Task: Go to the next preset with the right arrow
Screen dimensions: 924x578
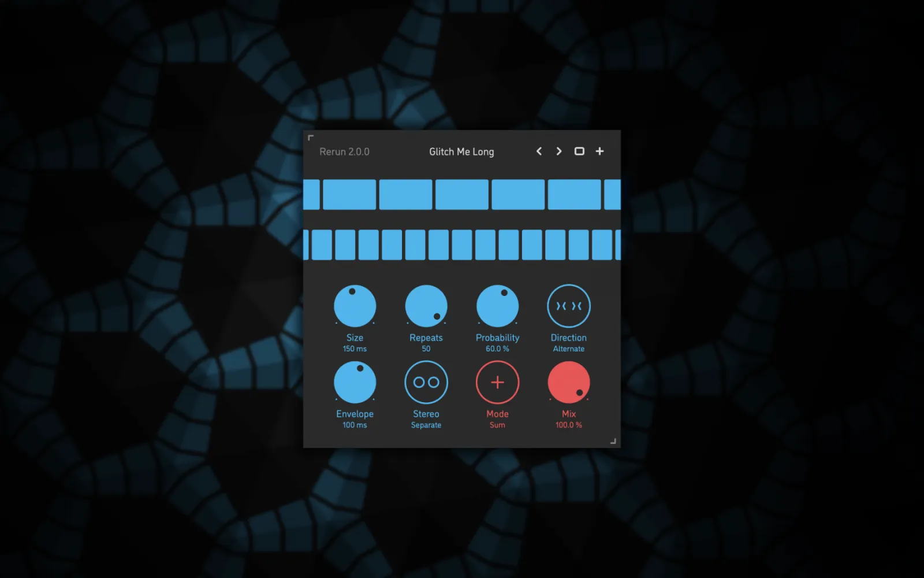Action: 558,151
